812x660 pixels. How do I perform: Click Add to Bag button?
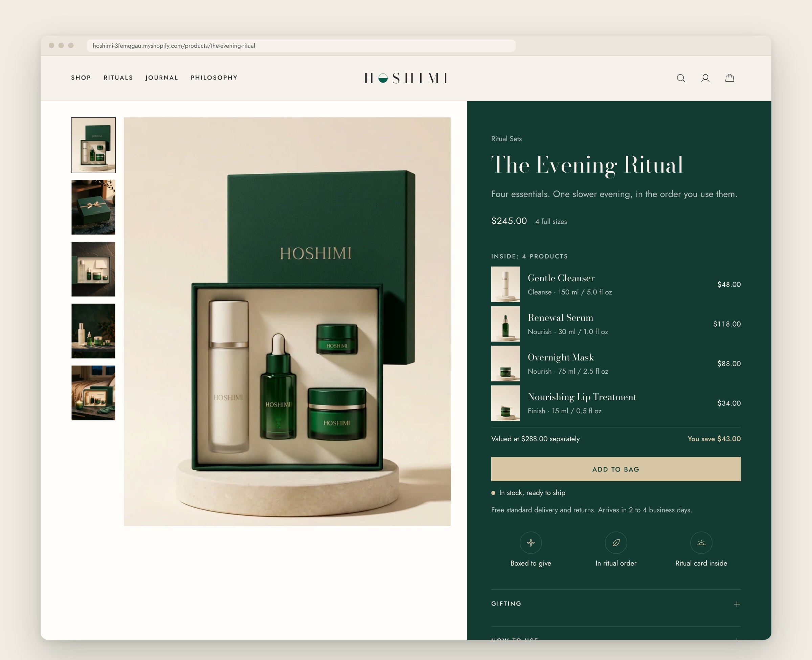616,469
